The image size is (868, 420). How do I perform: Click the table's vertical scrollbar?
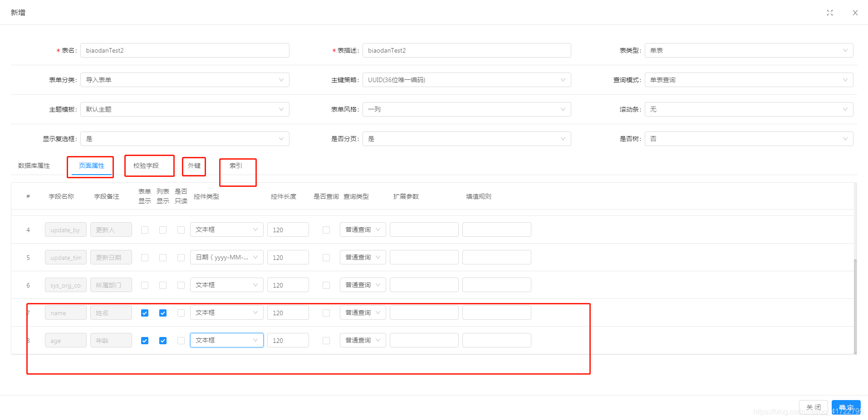[855, 306]
